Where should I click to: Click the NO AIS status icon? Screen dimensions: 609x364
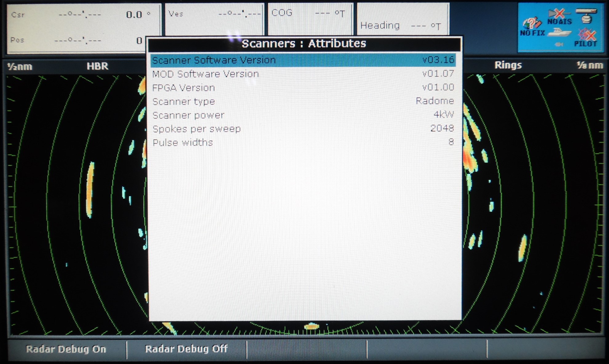click(x=559, y=17)
